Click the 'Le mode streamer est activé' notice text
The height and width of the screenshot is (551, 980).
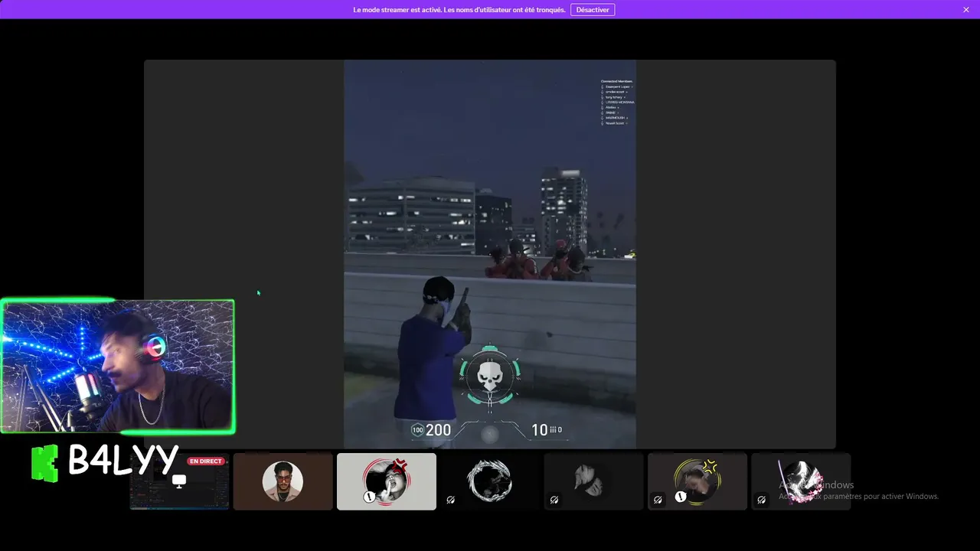tap(459, 10)
